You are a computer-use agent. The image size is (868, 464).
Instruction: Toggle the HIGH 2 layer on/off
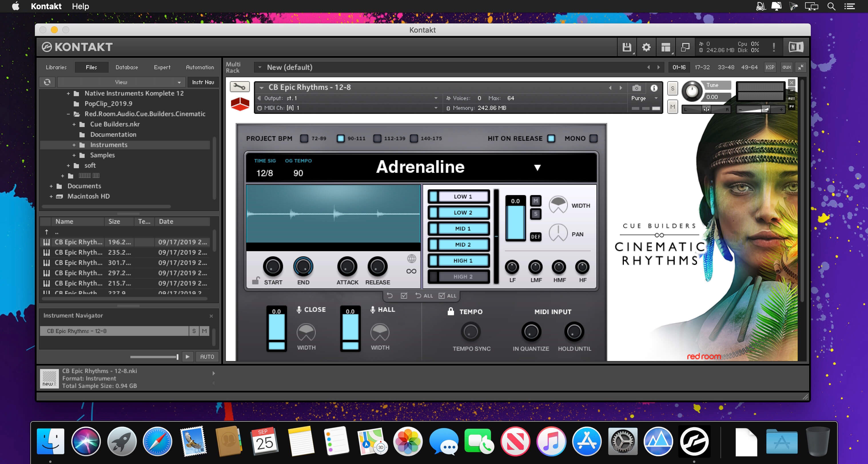433,277
